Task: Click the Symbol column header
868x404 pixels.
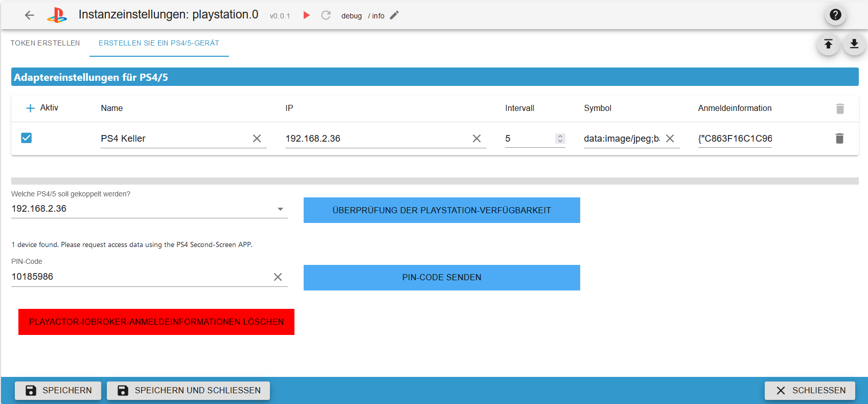Action: coord(598,108)
